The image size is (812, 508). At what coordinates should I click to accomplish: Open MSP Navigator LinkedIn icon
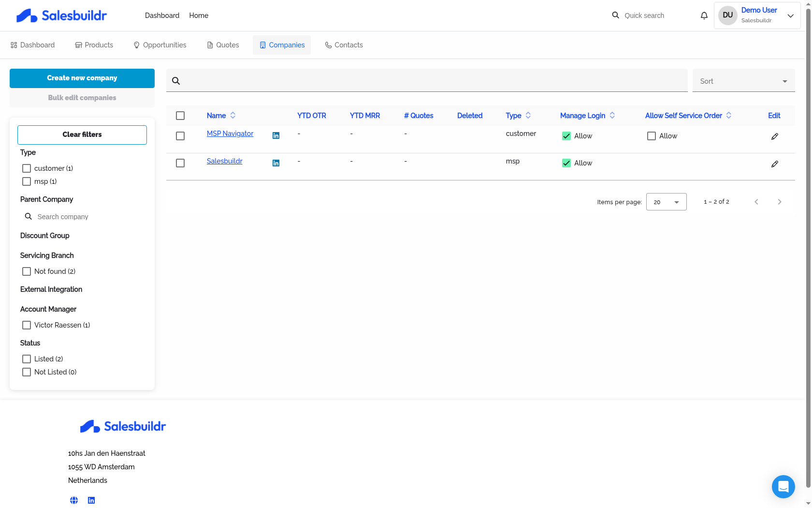coord(276,135)
